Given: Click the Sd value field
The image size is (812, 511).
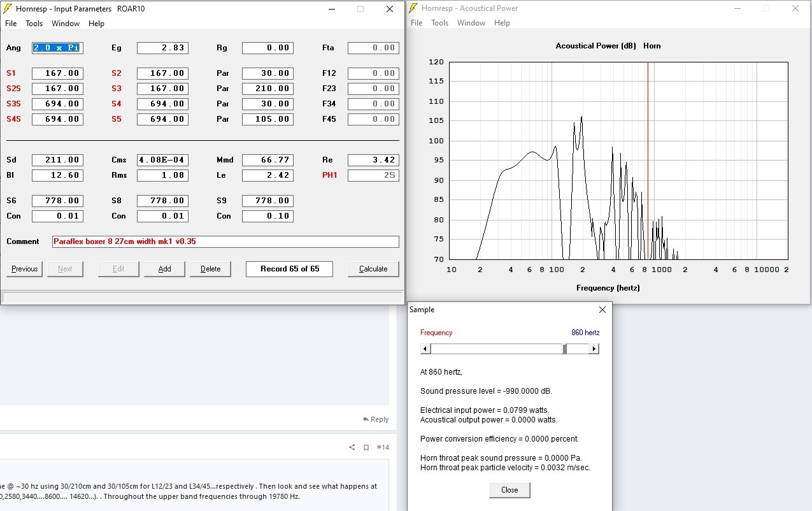Looking at the screenshot, I should tap(57, 160).
